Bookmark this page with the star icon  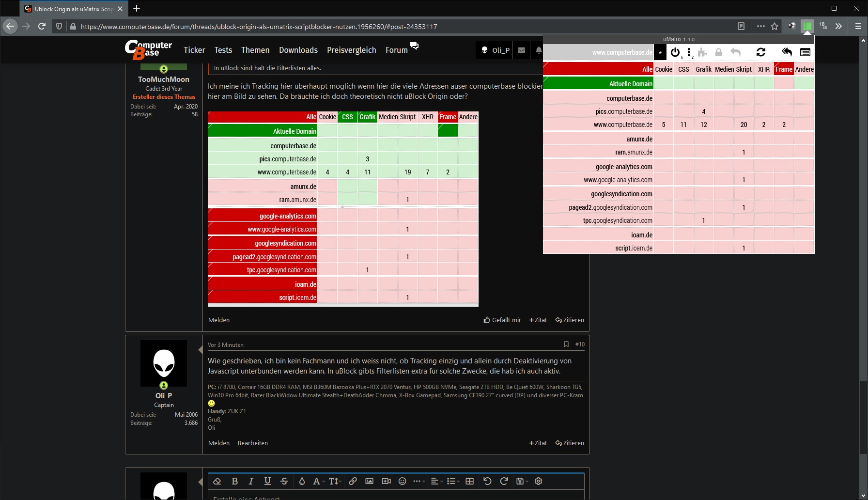pos(775,26)
